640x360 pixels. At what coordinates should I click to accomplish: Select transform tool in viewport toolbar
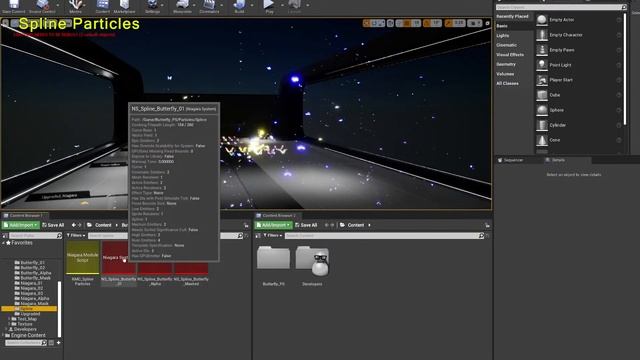[x=367, y=24]
